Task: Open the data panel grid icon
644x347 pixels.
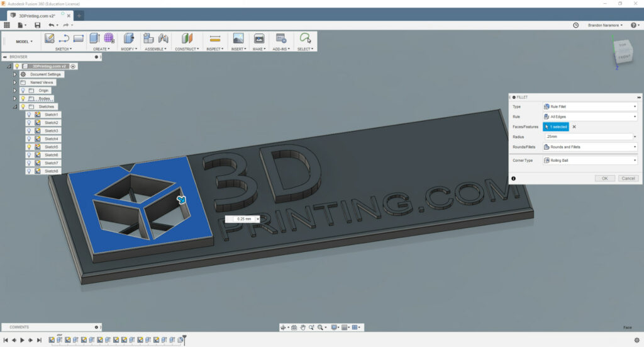Action: tap(6, 25)
